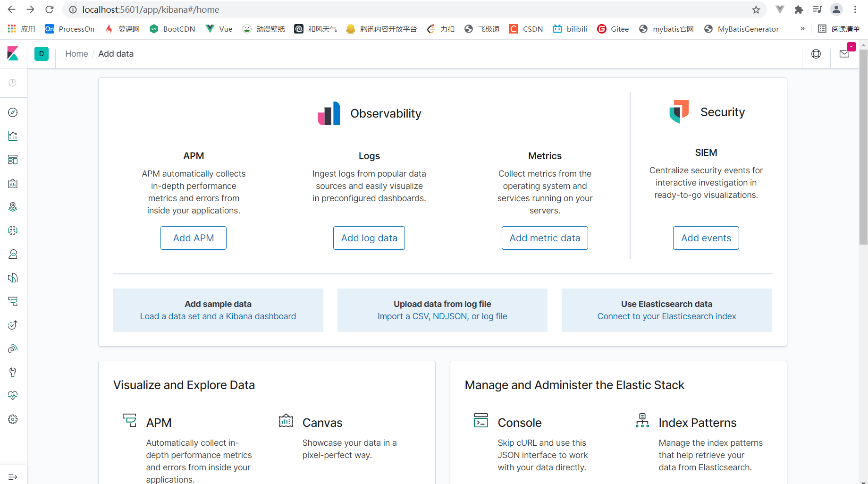
Task: Open SIEM icon in sidebar
Action: [13, 348]
